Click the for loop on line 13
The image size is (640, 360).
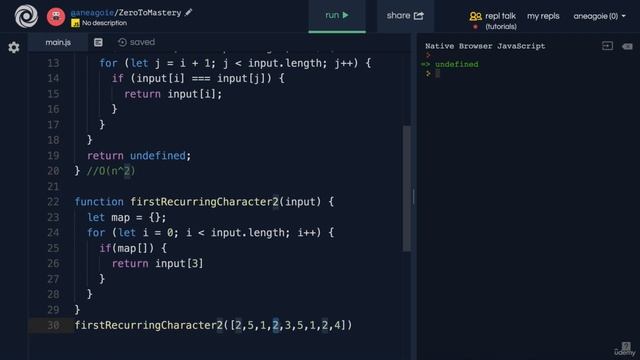pos(235,63)
